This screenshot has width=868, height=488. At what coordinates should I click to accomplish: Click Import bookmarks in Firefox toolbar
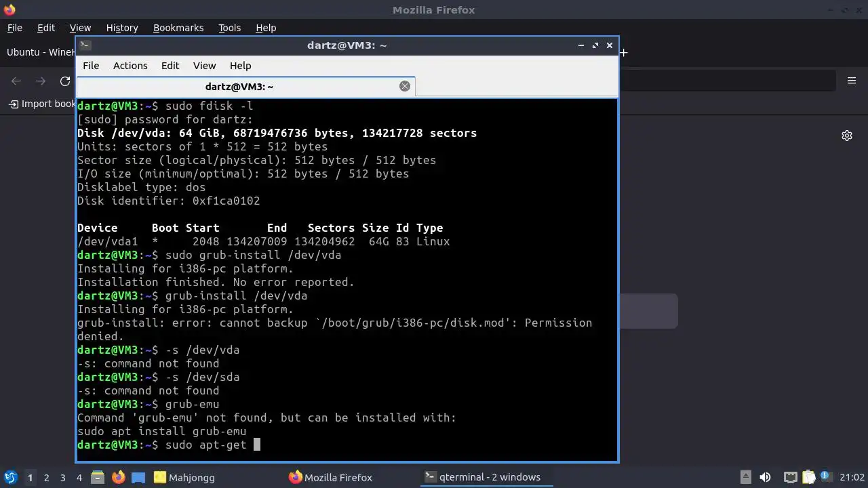42,104
